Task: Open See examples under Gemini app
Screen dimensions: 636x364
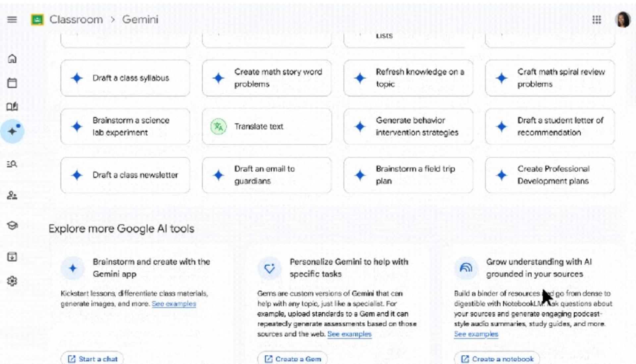Action: (174, 304)
